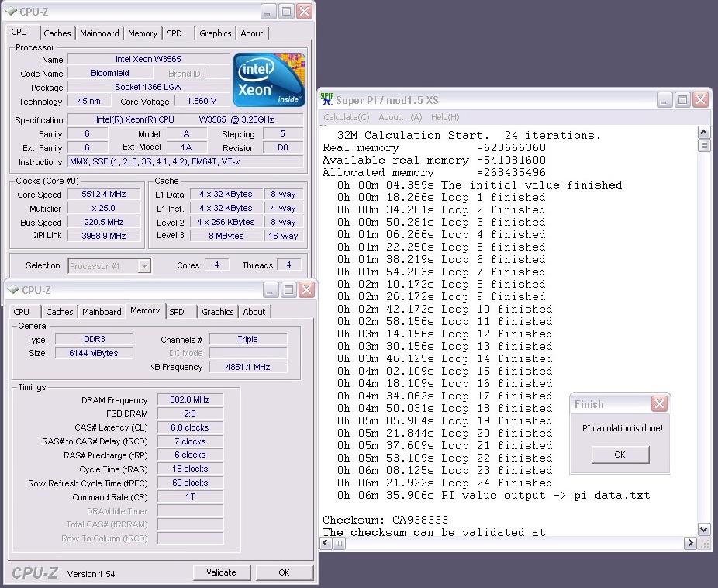Click Super PI horizontal scrollbar right arrow
The image size is (718, 588).
690,544
